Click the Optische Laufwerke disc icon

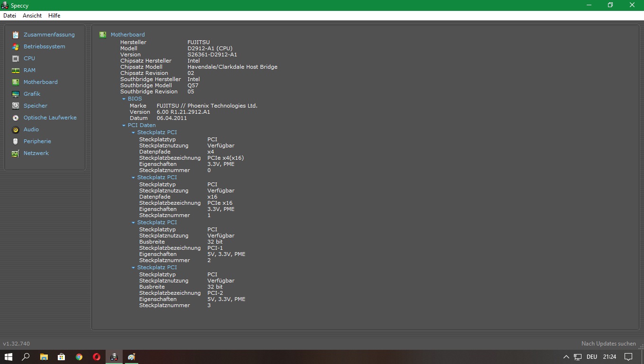16,118
